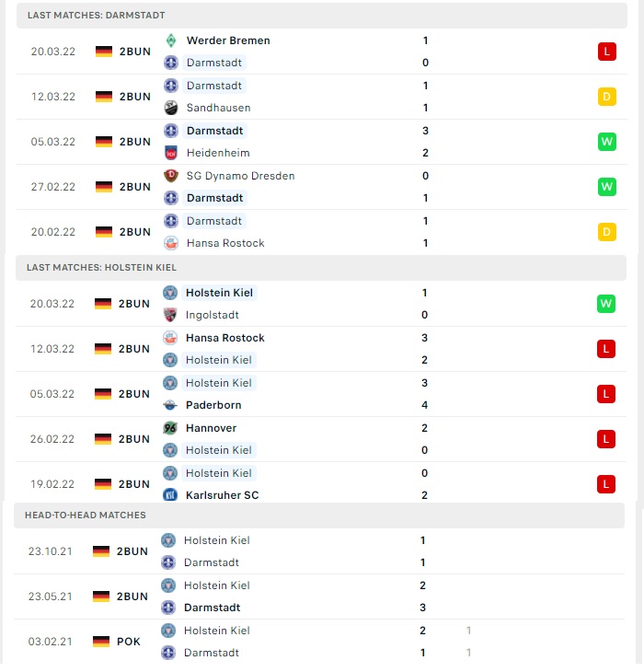The image size is (644, 672).
Task: Click the Sandhausen club crest icon
Action: tap(171, 108)
